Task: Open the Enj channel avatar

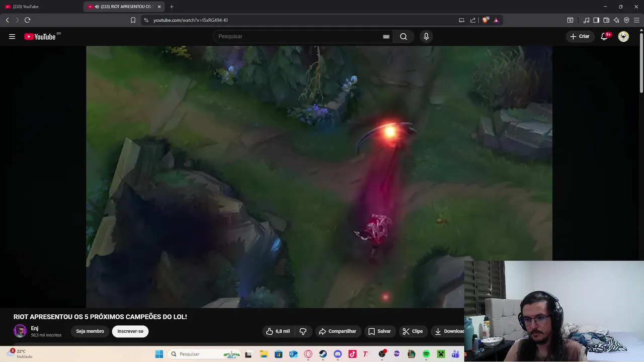Action: pyautogui.click(x=20, y=331)
